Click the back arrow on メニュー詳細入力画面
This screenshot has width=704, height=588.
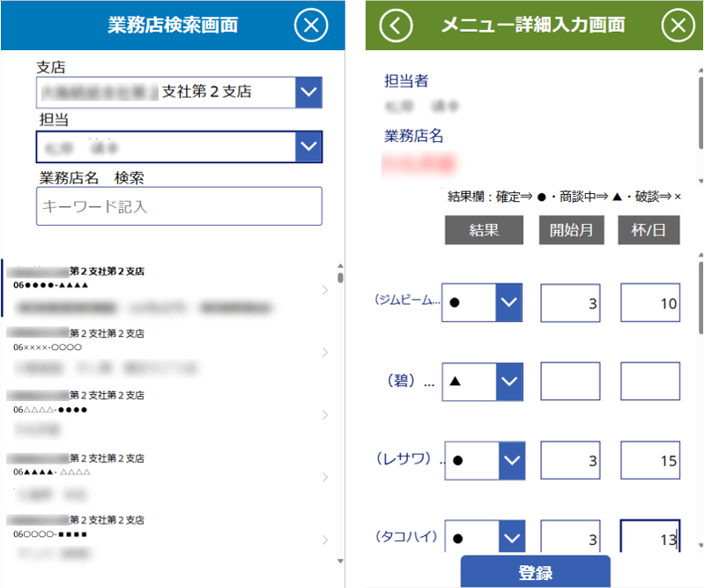(x=395, y=25)
